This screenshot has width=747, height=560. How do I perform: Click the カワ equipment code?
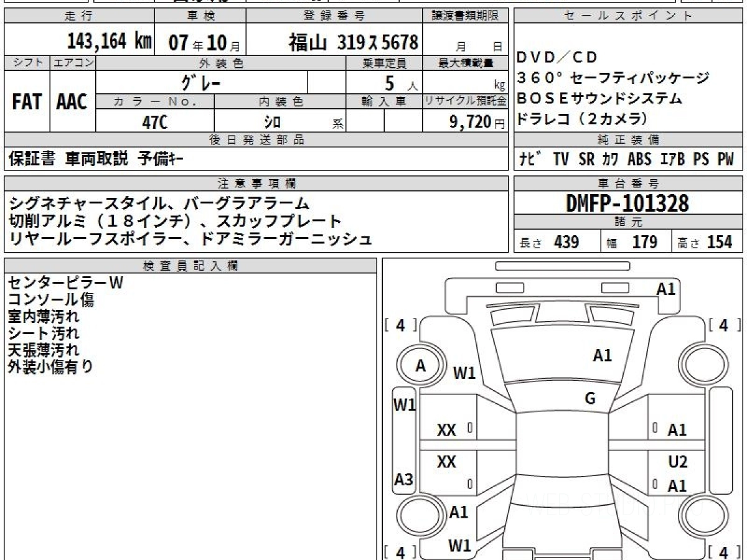[x=610, y=159]
